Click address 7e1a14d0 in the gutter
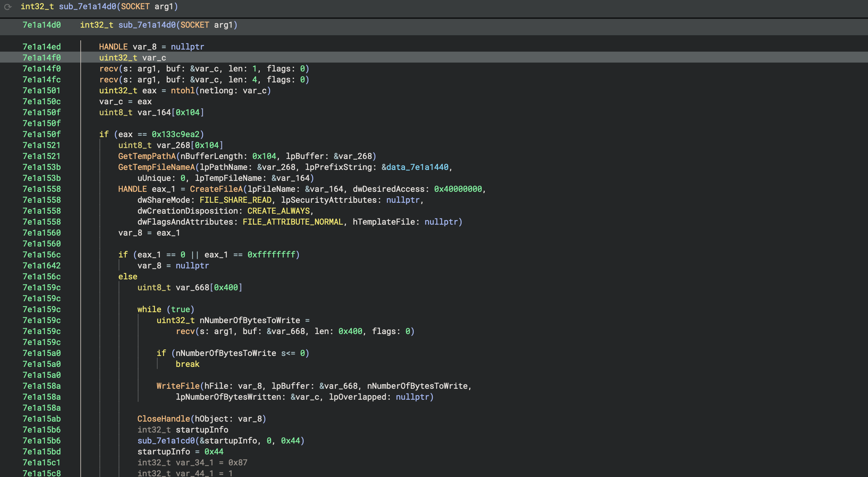 (42, 25)
